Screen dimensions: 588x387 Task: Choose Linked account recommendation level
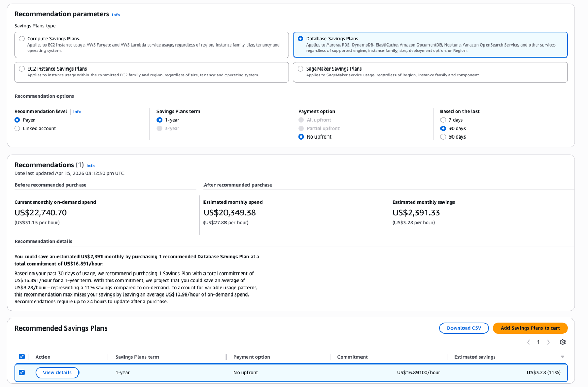[17, 128]
